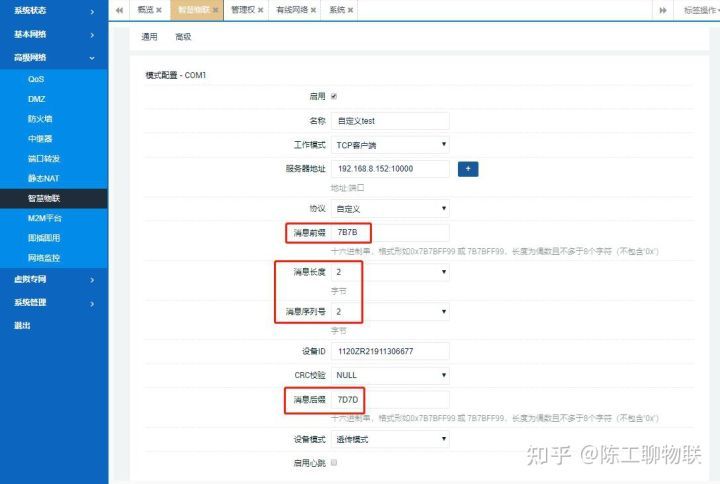The width and height of the screenshot is (720, 484).
Task: Open 防火墙 in the sidebar
Action: (54, 119)
